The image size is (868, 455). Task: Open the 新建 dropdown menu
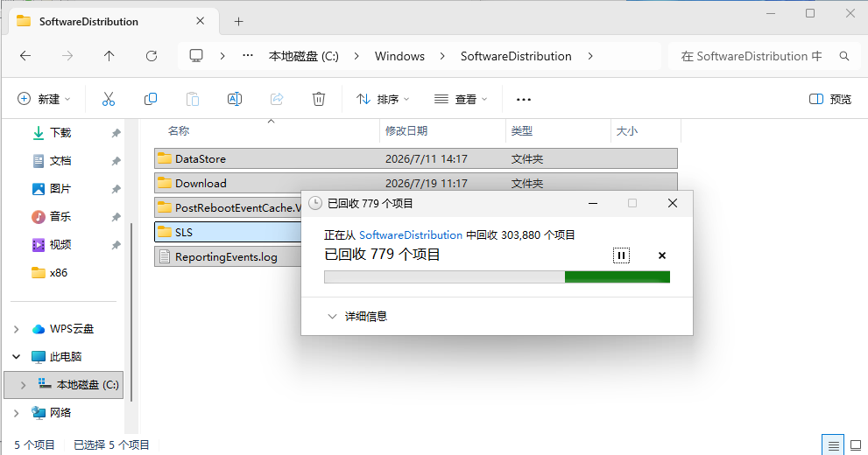[45, 99]
